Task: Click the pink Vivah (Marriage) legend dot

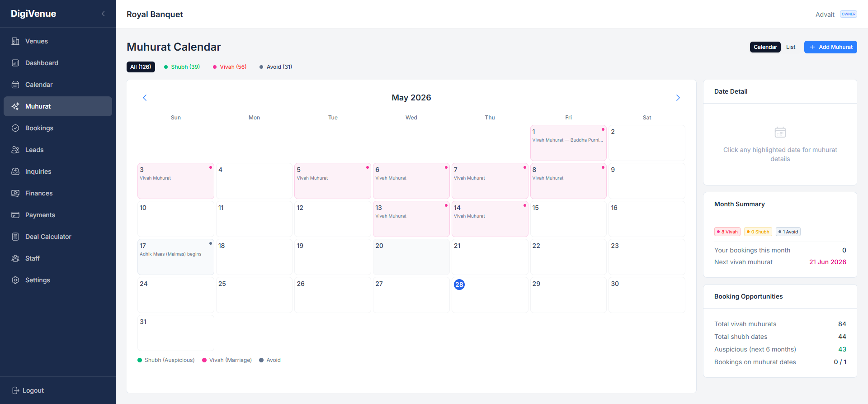Action: [x=204, y=360]
